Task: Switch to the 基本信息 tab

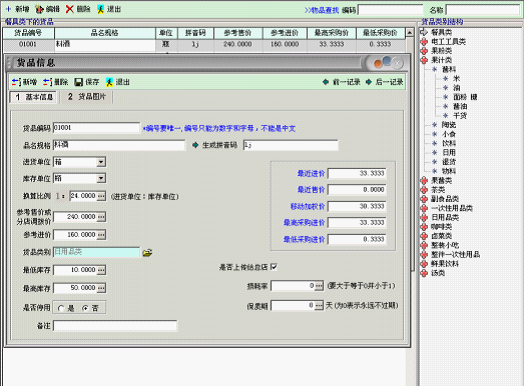Action: pos(33,97)
